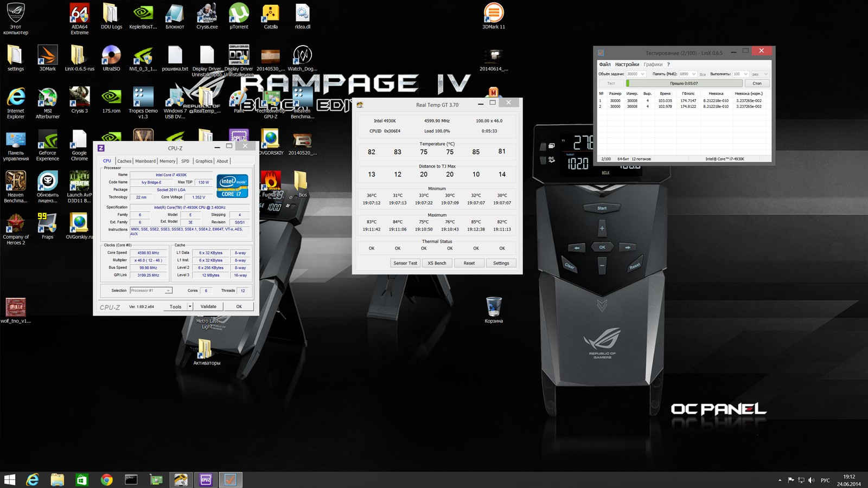
Task: Select the 3DMark desktop shortcut
Action: [x=48, y=59]
